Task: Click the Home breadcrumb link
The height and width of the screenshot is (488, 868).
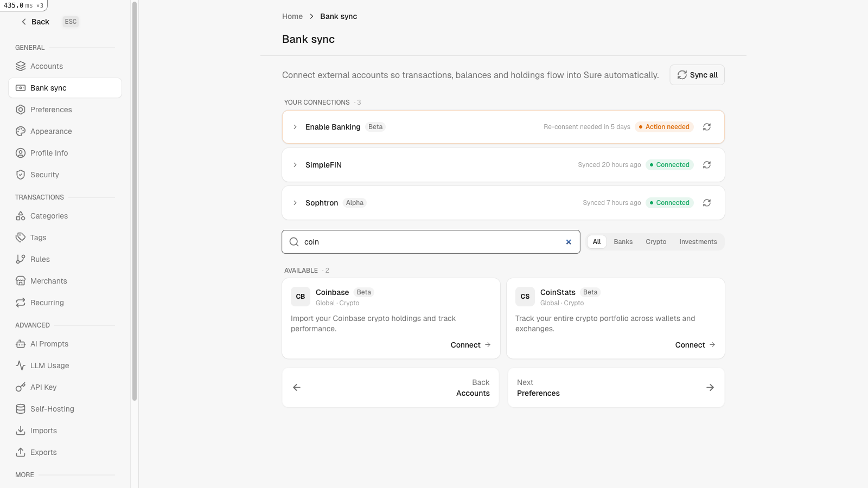Action: tap(292, 16)
